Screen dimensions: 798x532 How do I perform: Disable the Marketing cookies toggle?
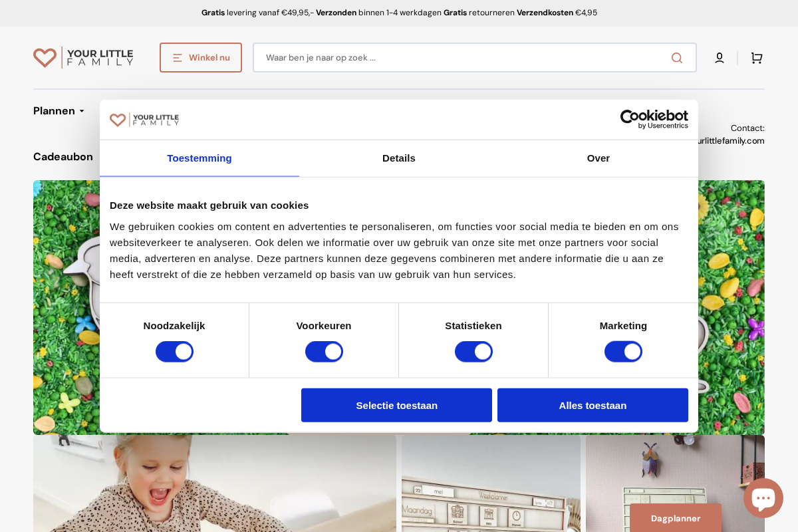623,351
